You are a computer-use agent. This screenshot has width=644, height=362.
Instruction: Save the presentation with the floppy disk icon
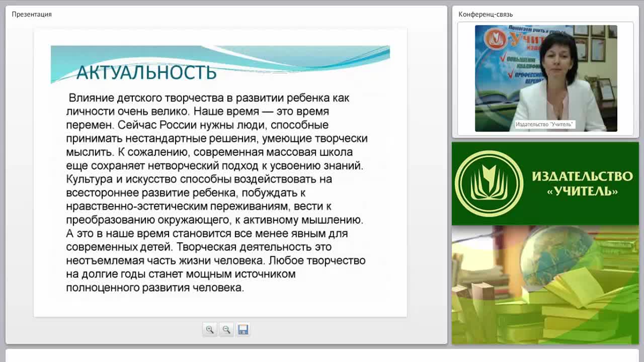coord(243,330)
